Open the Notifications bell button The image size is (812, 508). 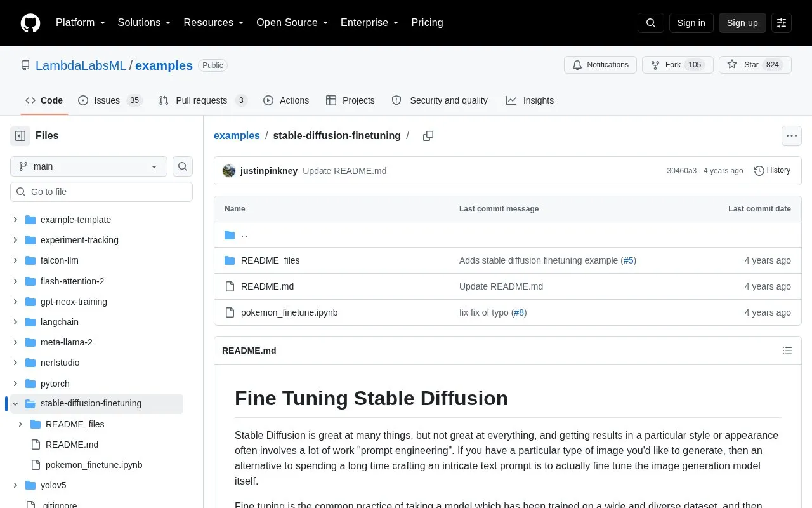point(600,65)
